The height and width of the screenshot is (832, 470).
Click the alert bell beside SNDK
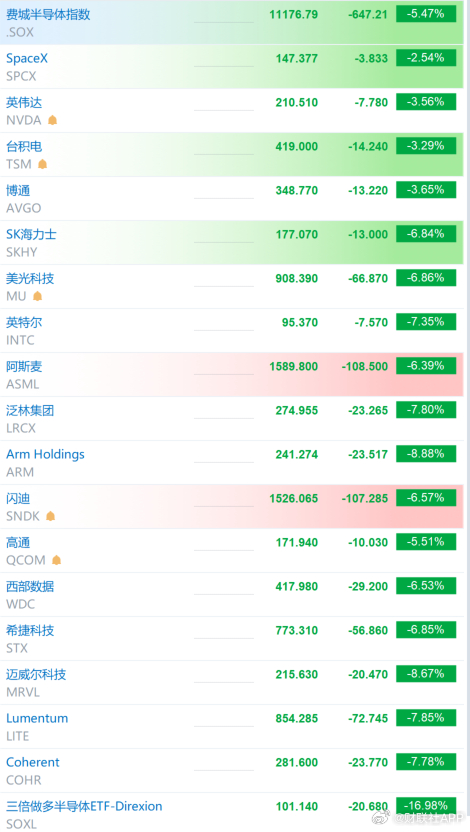click(50, 516)
